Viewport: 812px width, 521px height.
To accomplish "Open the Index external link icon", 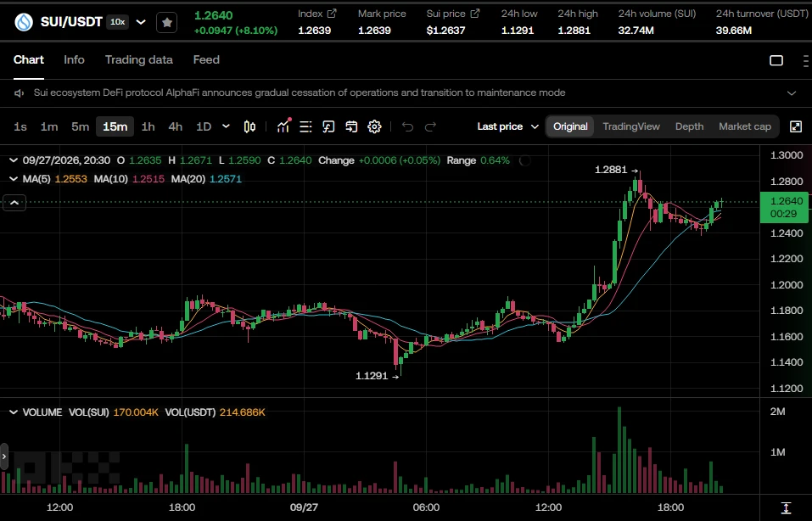I will click(332, 14).
